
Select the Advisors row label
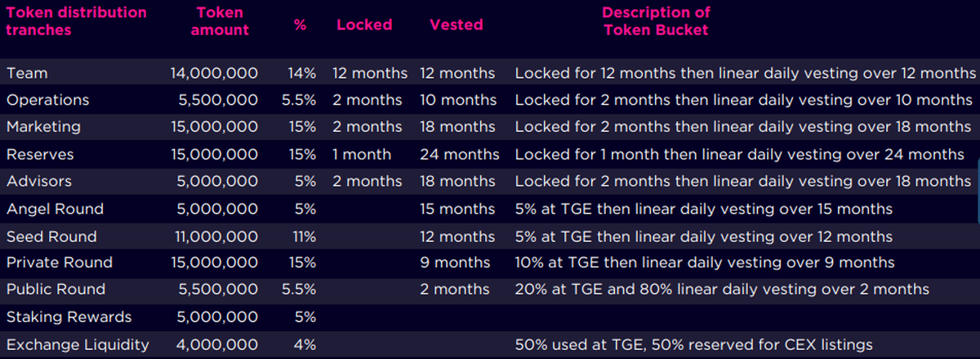click(39, 181)
